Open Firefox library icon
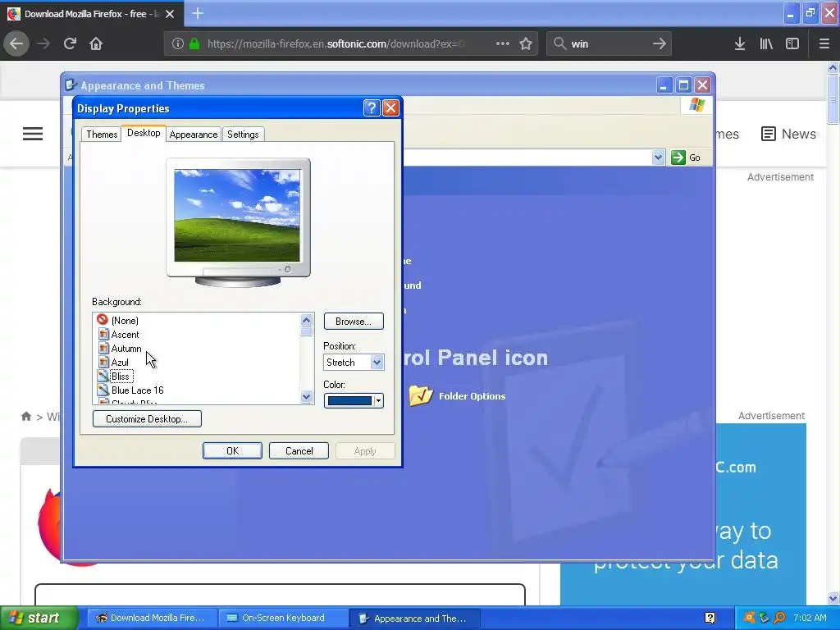The width and height of the screenshot is (840, 630). [x=766, y=43]
